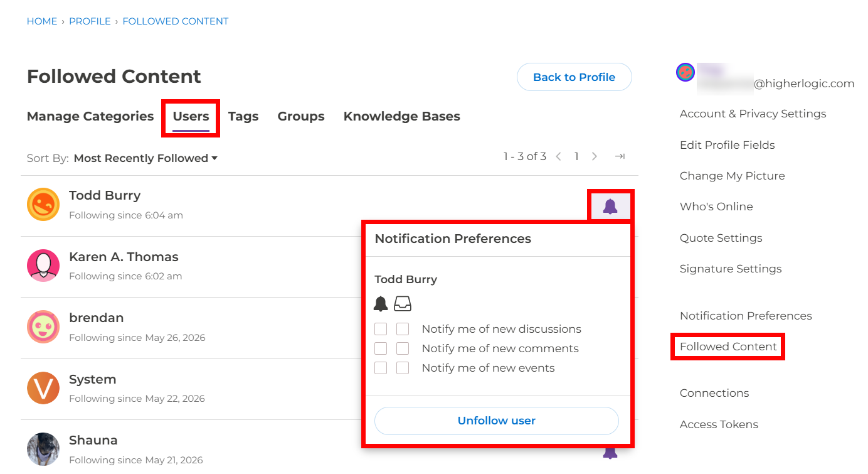The width and height of the screenshot is (868, 474).
Task: Open Access Tokens sidebar link
Action: pyautogui.click(x=719, y=424)
